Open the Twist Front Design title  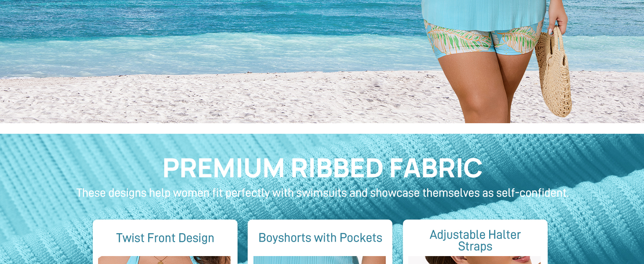pyautogui.click(x=165, y=238)
